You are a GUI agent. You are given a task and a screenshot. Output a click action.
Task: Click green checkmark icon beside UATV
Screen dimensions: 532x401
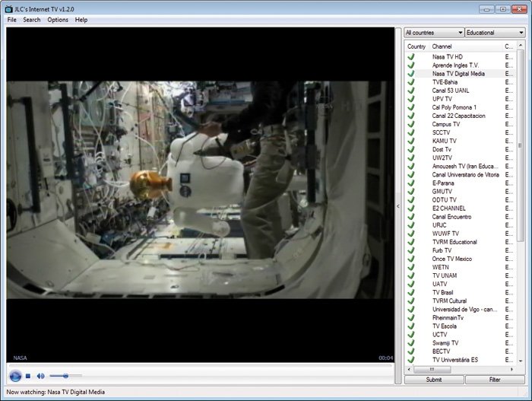(411, 284)
